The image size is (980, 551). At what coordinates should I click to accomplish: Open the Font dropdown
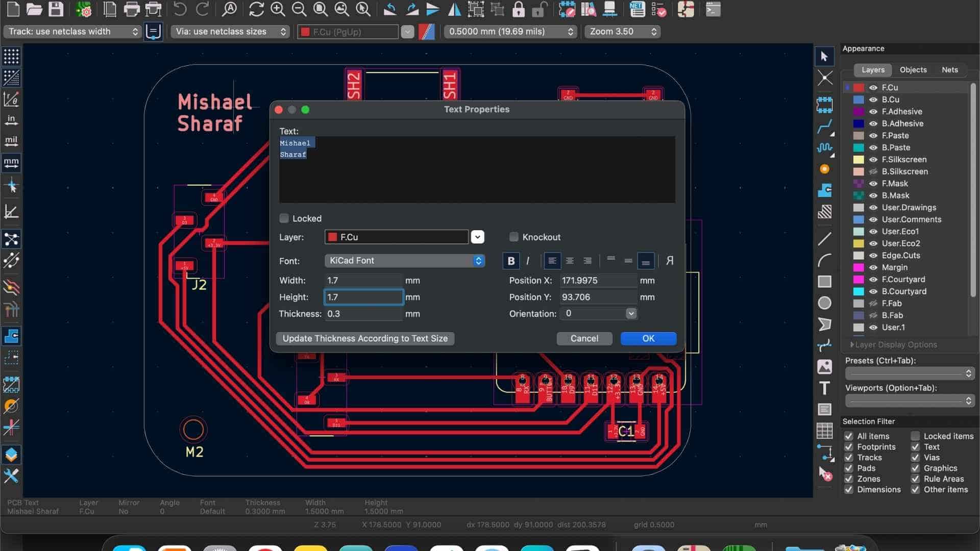(x=404, y=261)
